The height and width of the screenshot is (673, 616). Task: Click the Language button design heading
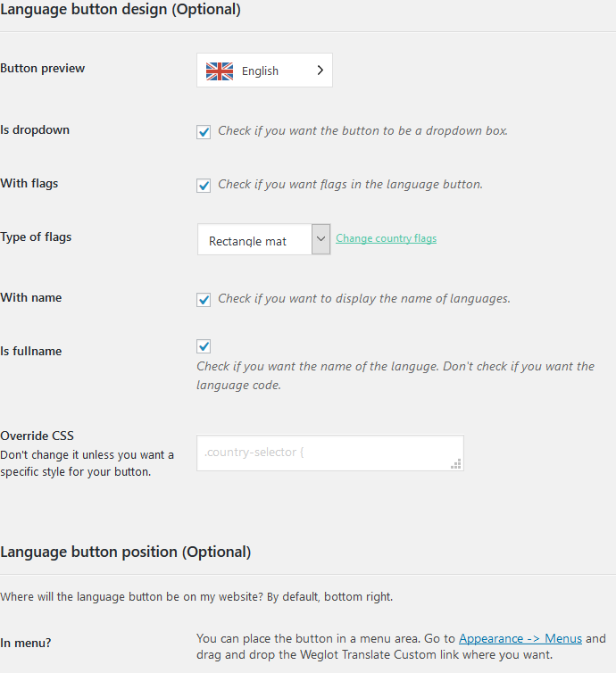[121, 9]
